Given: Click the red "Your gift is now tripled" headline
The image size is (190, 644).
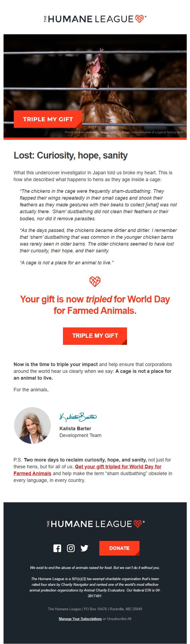Looking at the screenshot, I should [x=95, y=305].
